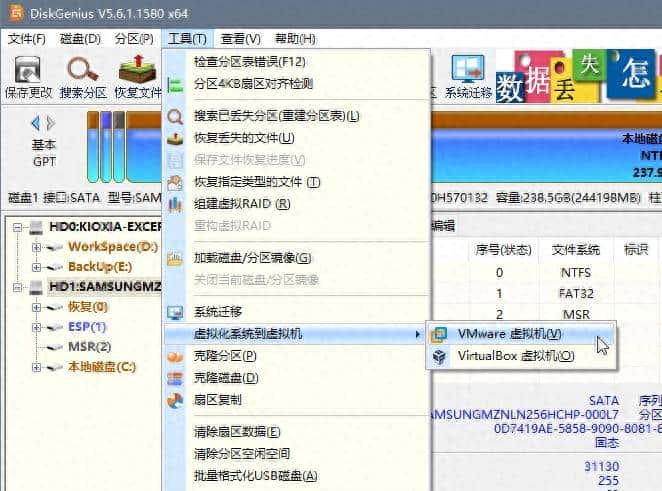Viewport: 662px width, 491px height.
Task: Choose 扇区复制 menu item
Action: tap(296, 400)
